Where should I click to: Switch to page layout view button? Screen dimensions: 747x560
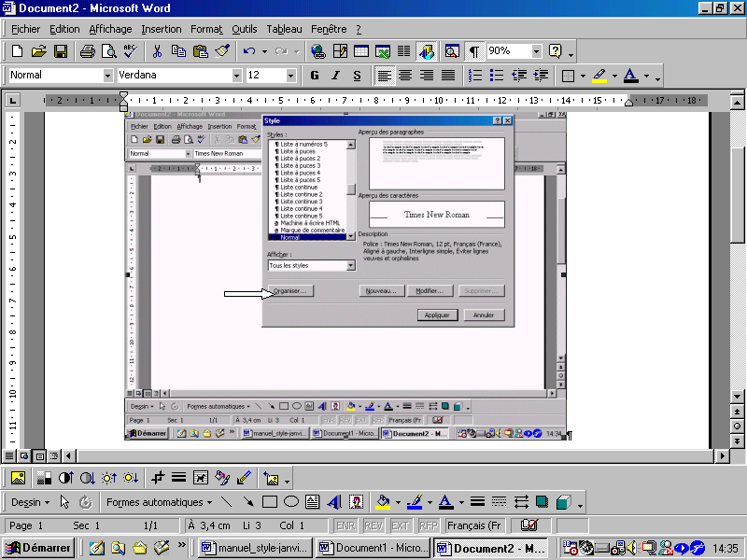(40, 456)
